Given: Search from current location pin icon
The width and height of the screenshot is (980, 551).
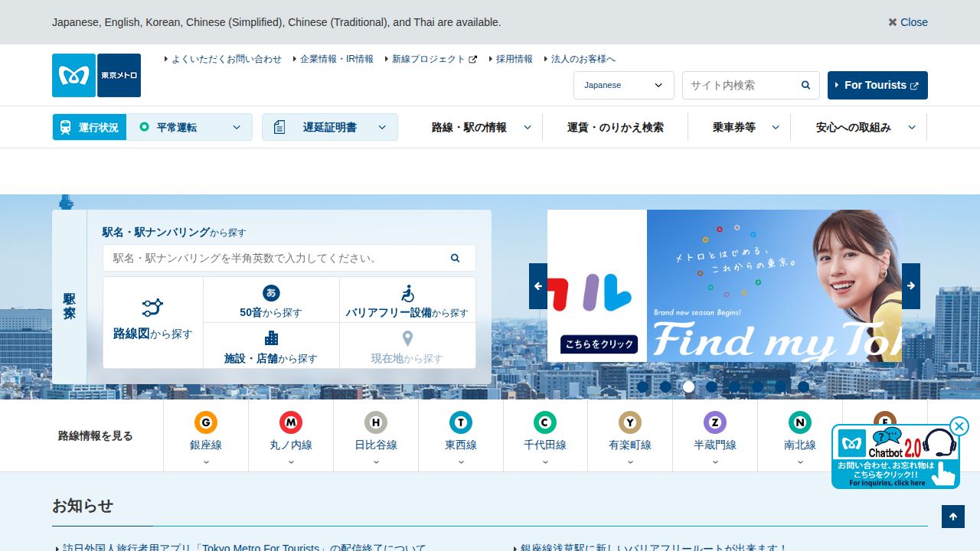Looking at the screenshot, I should coord(407,338).
